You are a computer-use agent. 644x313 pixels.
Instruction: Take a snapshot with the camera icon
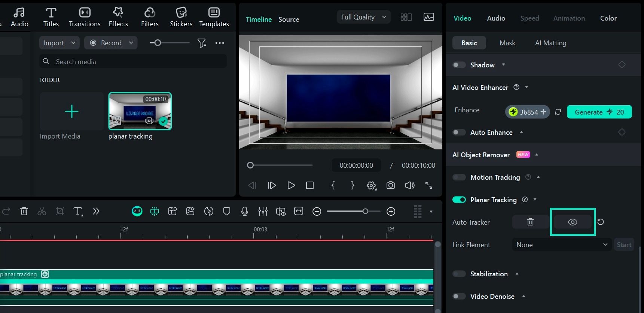click(391, 185)
